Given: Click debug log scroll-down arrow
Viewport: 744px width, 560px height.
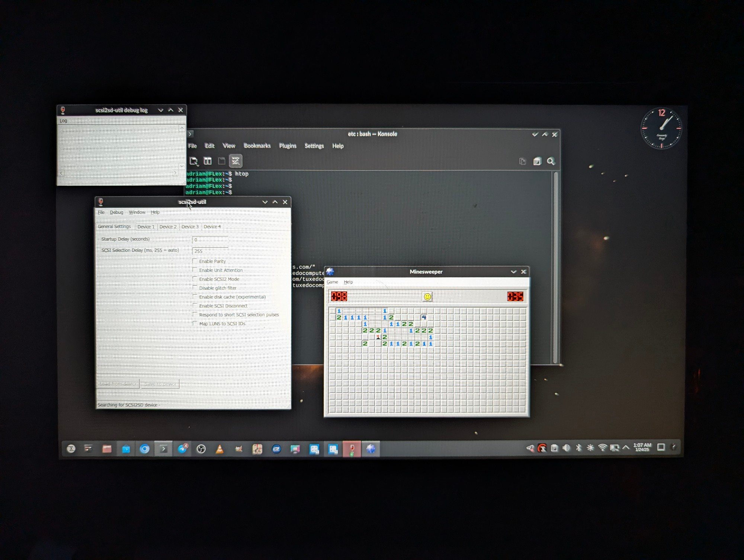Looking at the screenshot, I should coord(182,166).
